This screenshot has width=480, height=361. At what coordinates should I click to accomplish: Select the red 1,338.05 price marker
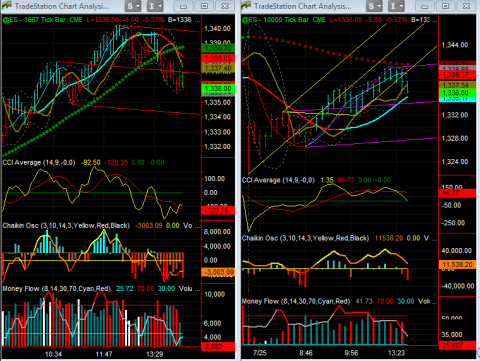(x=218, y=58)
